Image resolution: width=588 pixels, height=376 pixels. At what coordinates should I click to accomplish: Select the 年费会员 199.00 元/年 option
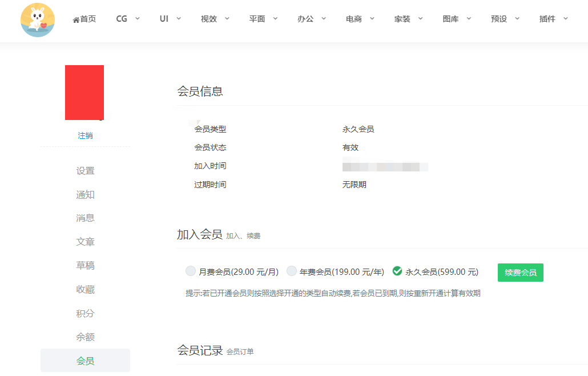click(291, 271)
